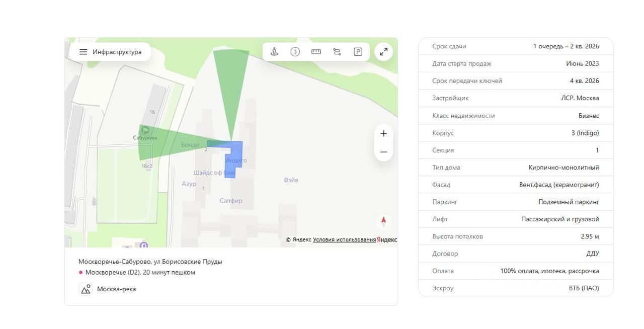Click the Тип дома label
The width and height of the screenshot is (644, 329).
446,168
